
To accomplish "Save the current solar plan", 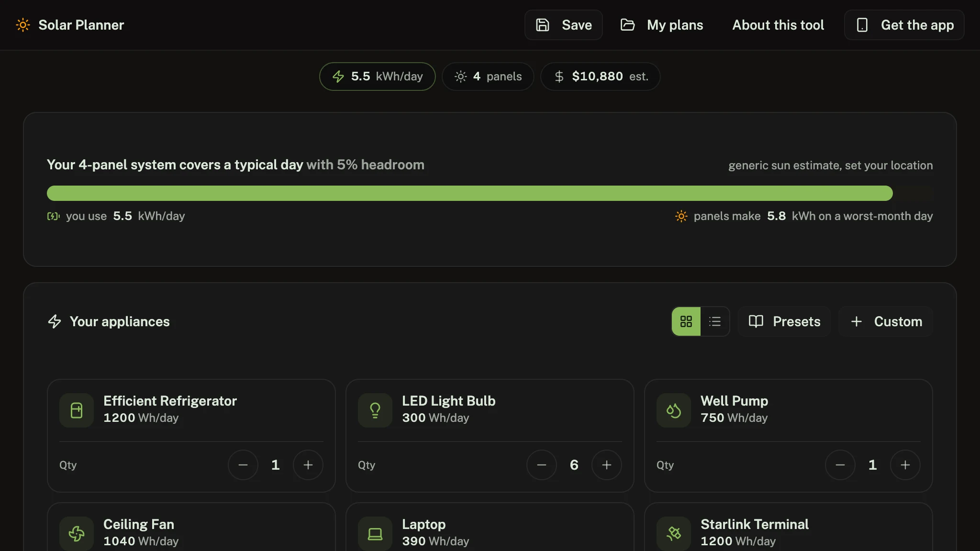I will pyautogui.click(x=563, y=25).
